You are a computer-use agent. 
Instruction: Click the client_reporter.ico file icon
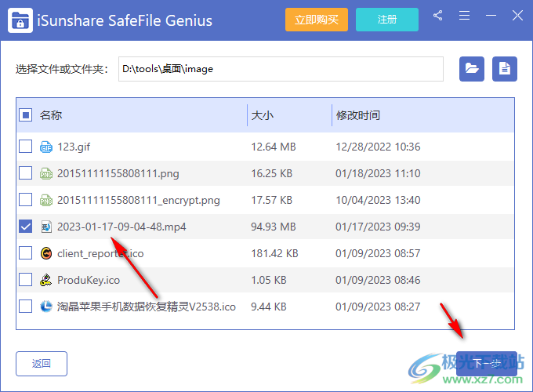tap(46, 253)
